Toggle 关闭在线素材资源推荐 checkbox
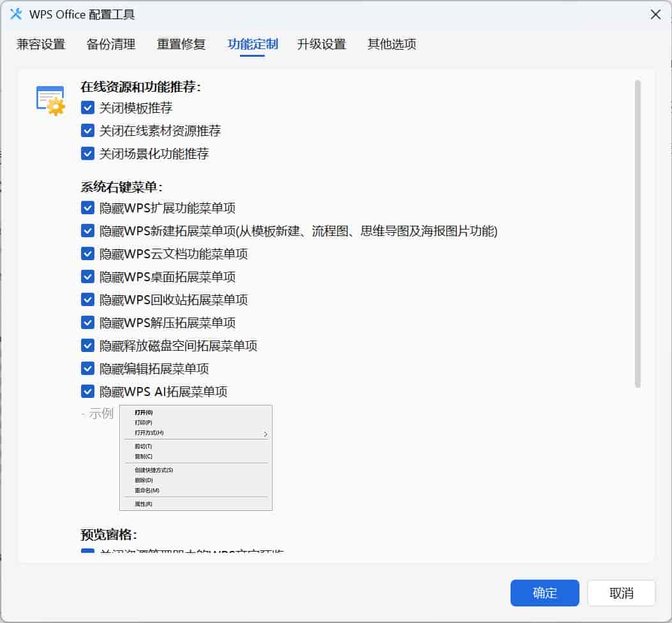The image size is (672, 623). click(87, 130)
